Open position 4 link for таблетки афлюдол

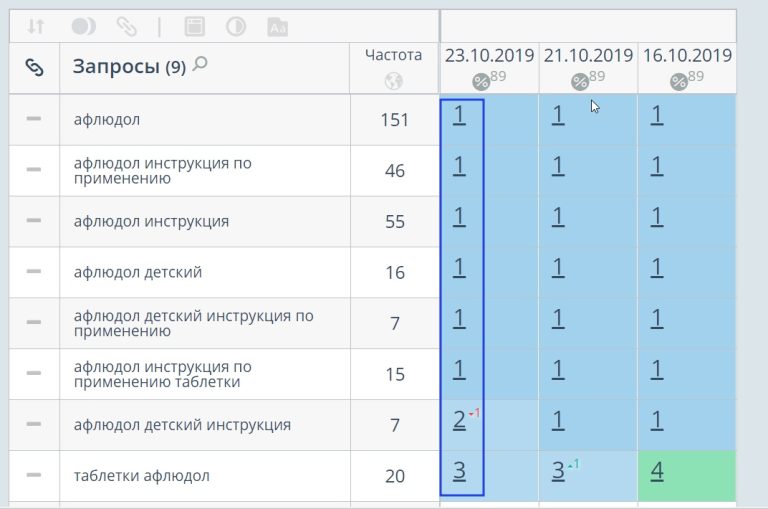click(657, 471)
